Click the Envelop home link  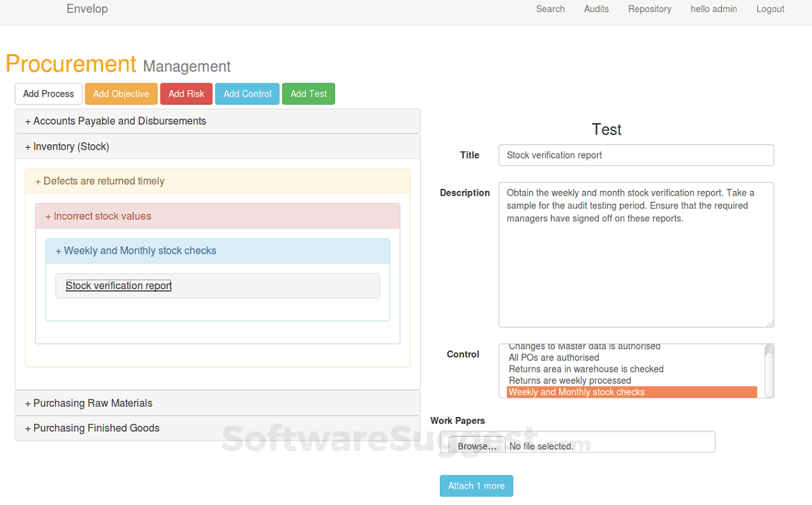(x=87, y=9)
